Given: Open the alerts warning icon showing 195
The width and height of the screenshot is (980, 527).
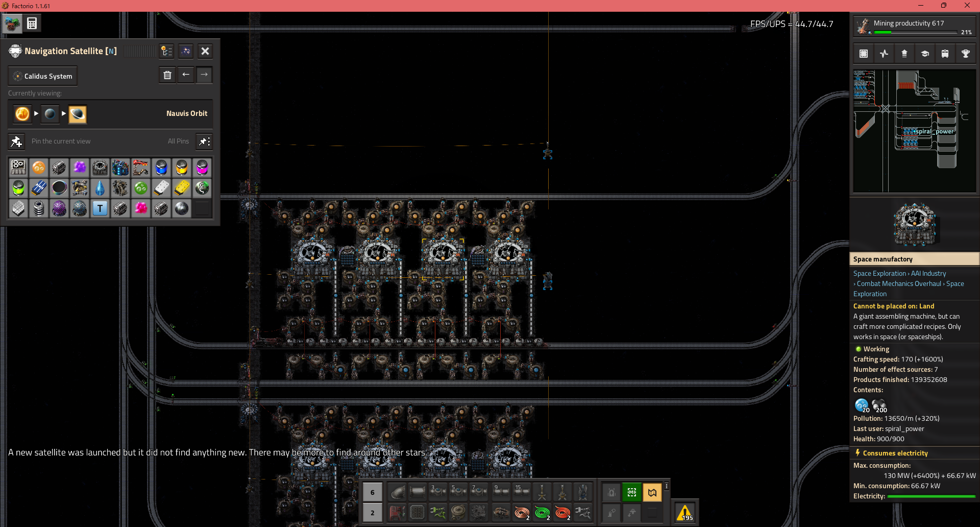Looking at the screenshot, I should coord(684,512).
